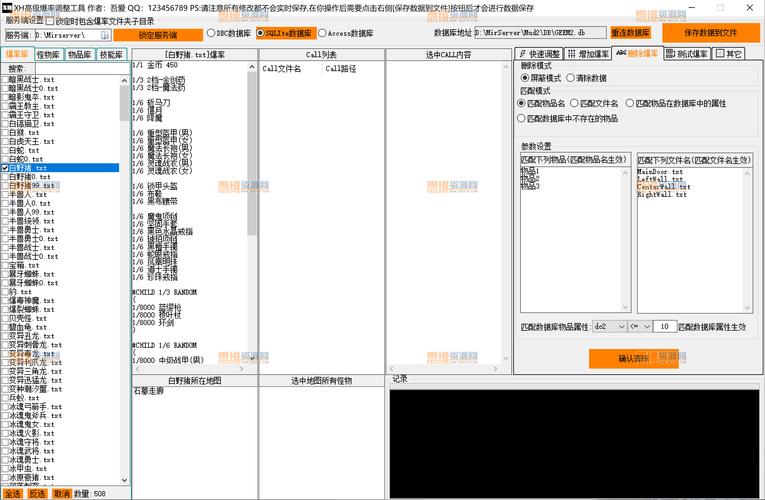Screen dimensions: 765x500
Task: Choose 匹配数据库中不存在的物品 option
Action: pyautogui.click(x=567, y=118)
